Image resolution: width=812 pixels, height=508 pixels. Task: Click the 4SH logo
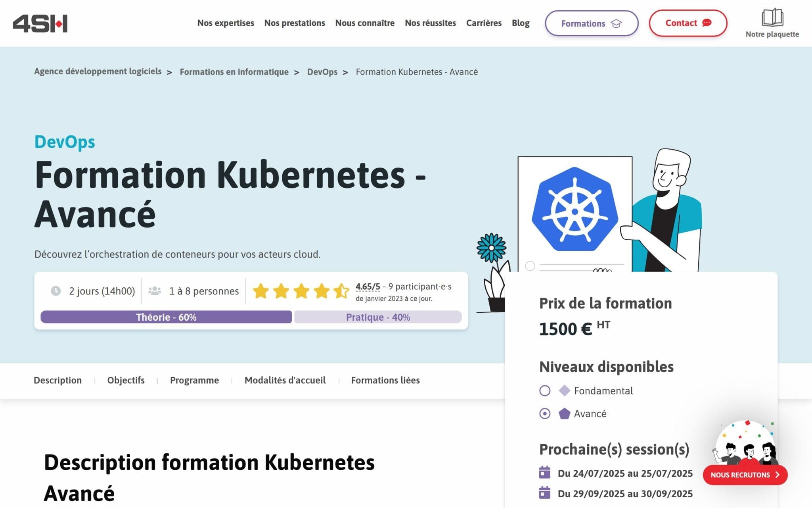pyautogui.click(x=40, y=23)
